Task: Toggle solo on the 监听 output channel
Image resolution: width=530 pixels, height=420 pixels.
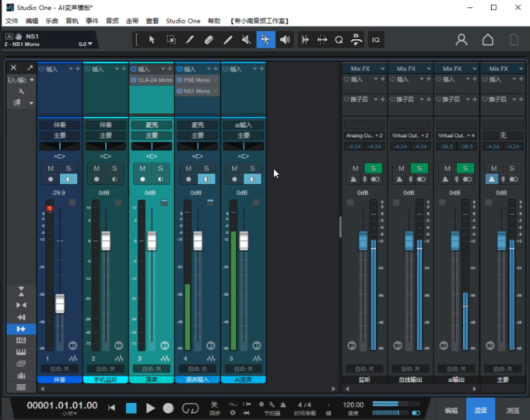Action: pos(372,168)
